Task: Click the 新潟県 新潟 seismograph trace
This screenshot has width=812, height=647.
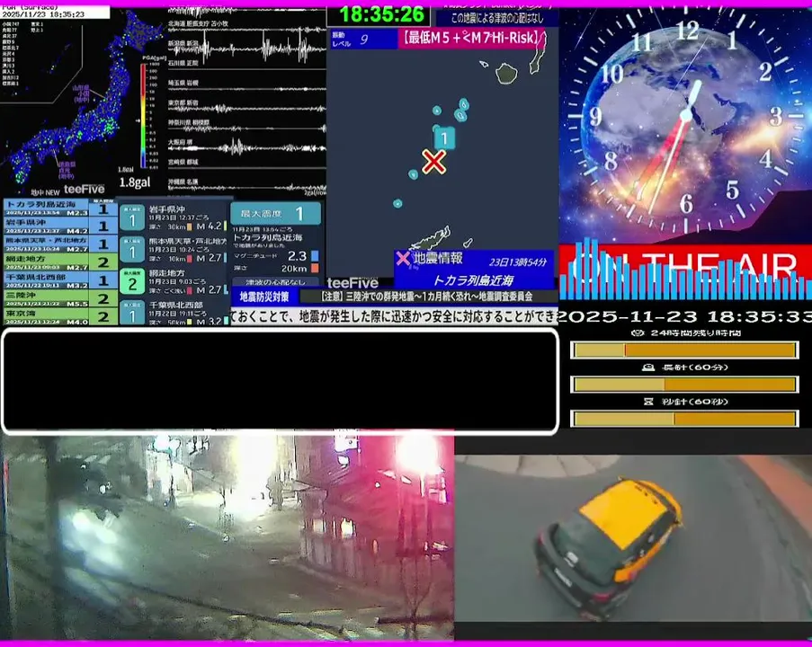Action: (246, 49)
